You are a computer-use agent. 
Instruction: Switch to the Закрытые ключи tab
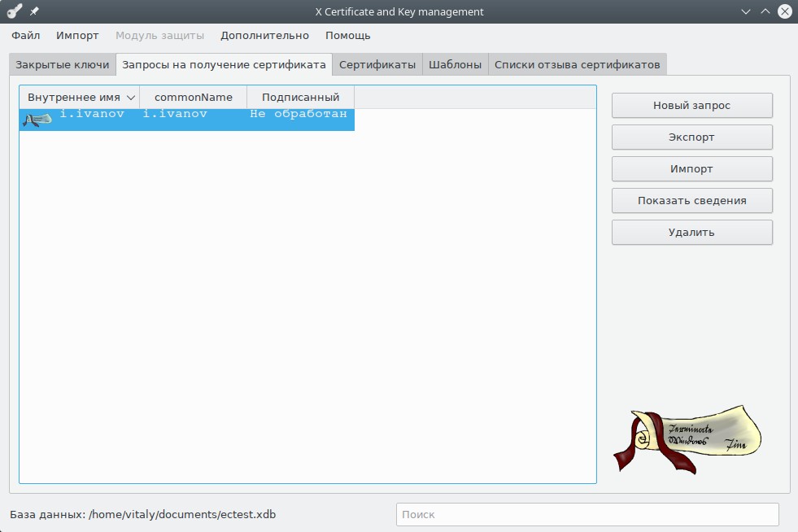[63, 64]
